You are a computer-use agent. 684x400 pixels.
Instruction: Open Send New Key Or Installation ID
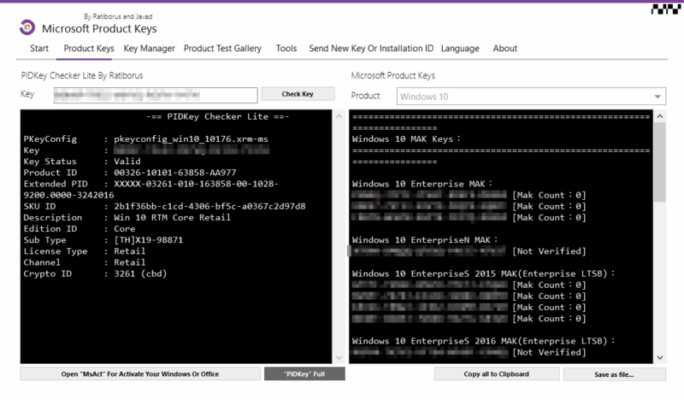click(371, 48)
